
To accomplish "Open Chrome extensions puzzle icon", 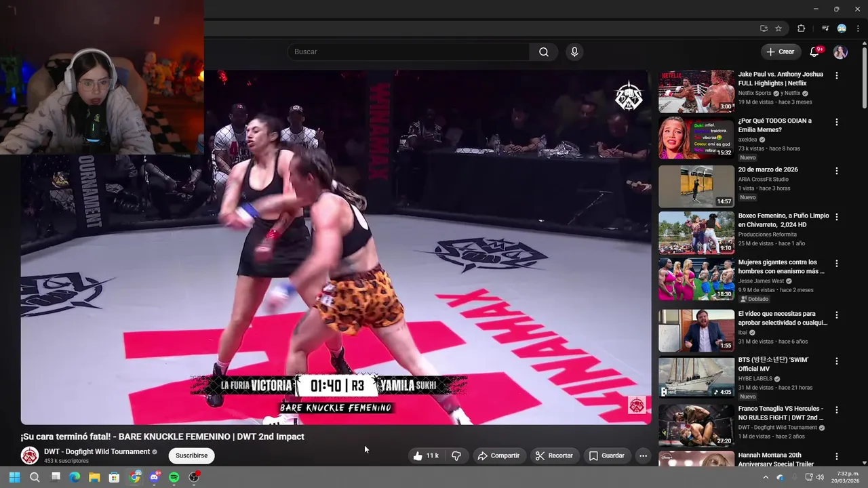I will click(801, 28).
